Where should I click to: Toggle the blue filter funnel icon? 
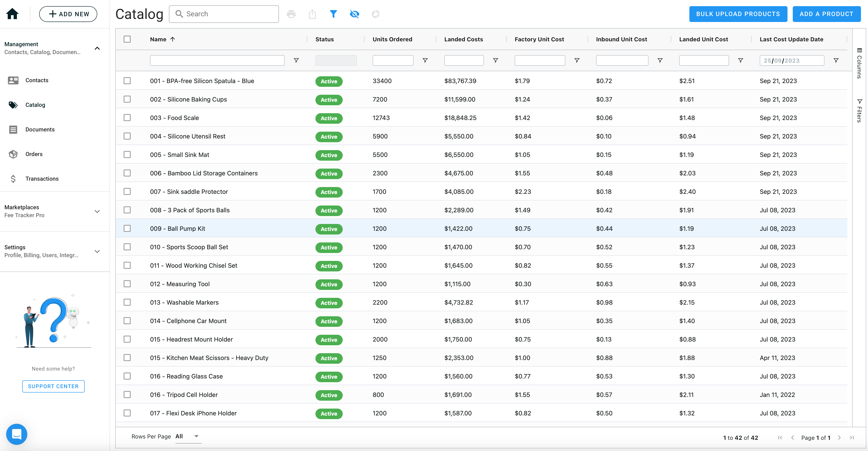[333, 14]
